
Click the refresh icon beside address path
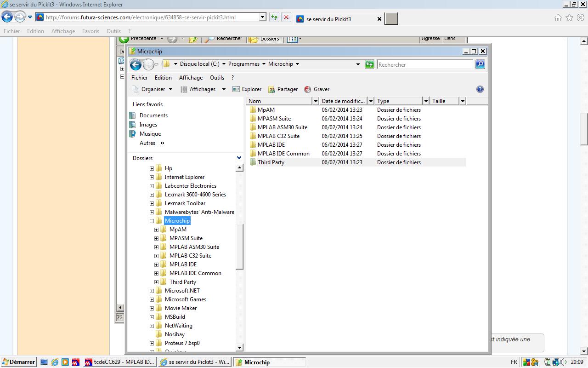point(369,64)
